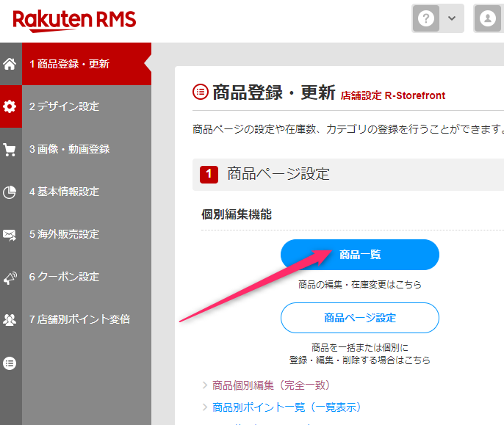
Task: Open menu item 3 画像・動画登録
Action: click(87, 149)
